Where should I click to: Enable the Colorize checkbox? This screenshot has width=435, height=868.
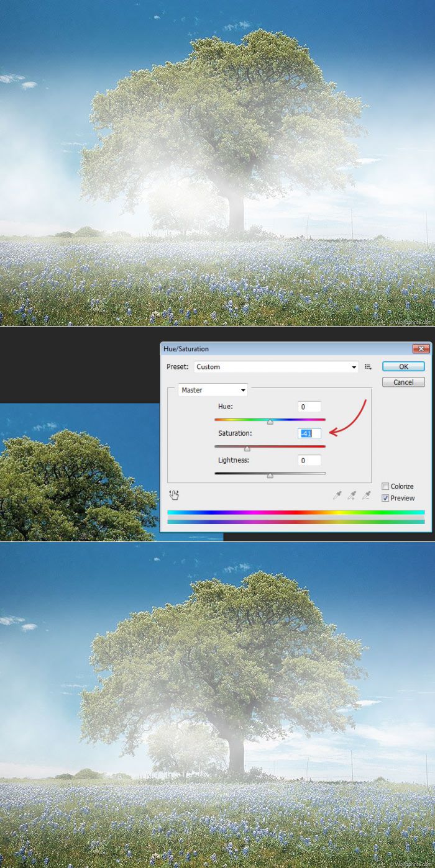385,486
